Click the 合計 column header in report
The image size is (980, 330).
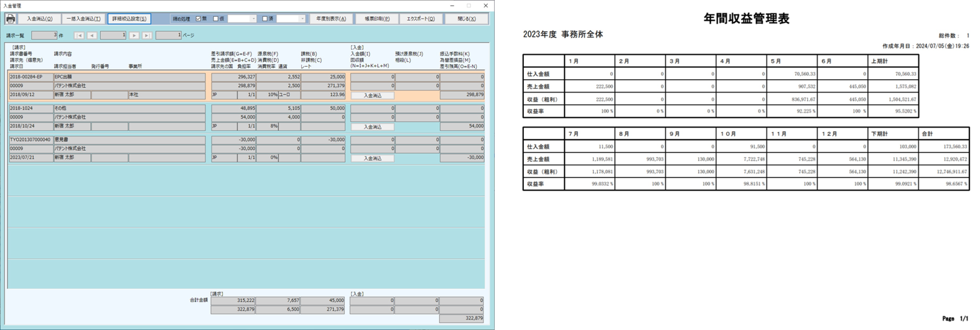944,134
